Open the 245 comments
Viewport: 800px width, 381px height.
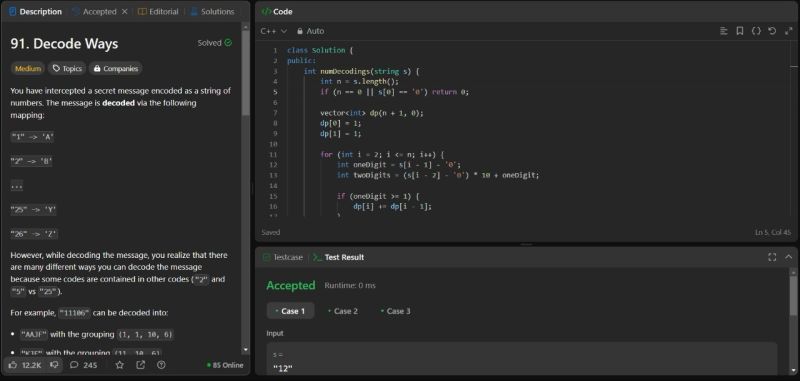[83, 365]
